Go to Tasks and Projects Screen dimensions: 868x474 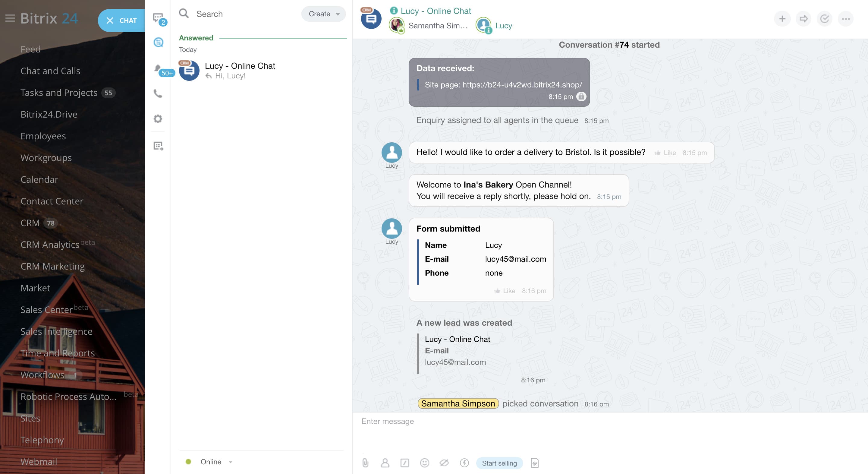pyautogui.click(x=59, y=93)
